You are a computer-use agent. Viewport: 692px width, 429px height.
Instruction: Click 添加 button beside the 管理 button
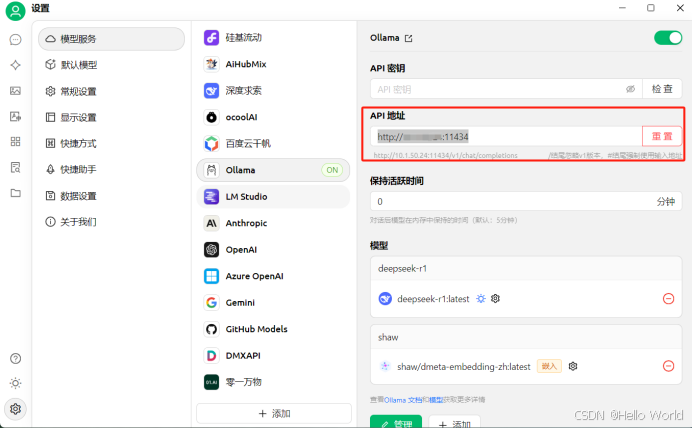(x=455, y=422)
